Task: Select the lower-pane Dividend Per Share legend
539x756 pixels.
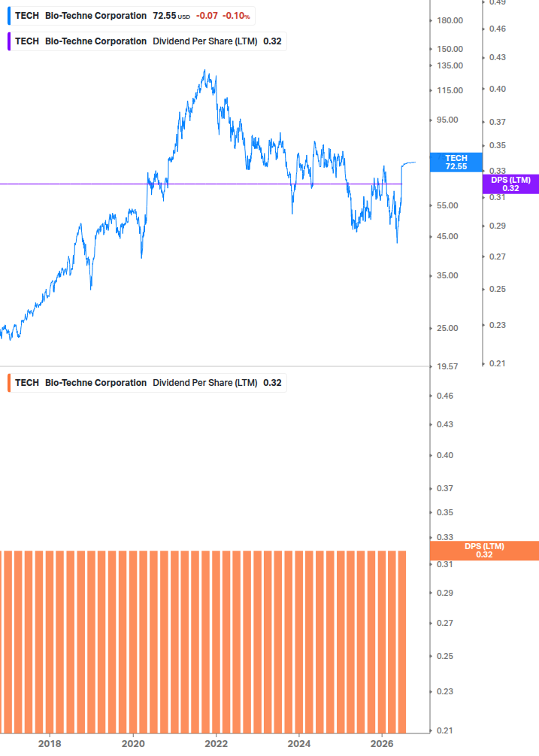Action: [147, 383]
